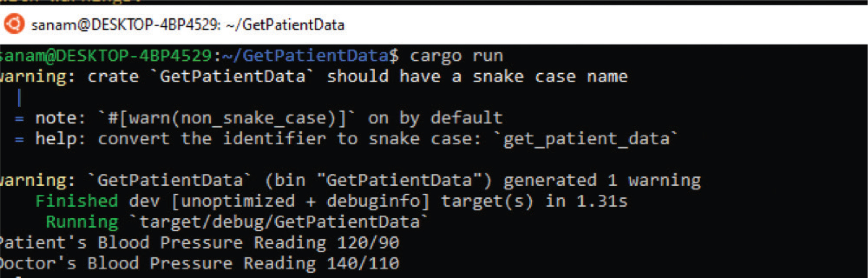Image resolution: width=868 pixels, height=278 pixels.
Task: Click the #[warn(non_snake_case)] attribute text
Action: point(227,118)
